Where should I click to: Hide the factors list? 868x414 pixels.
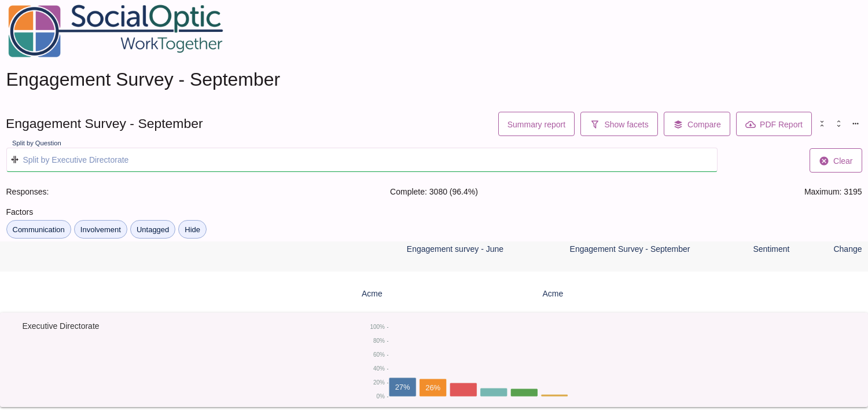point(192,229)
